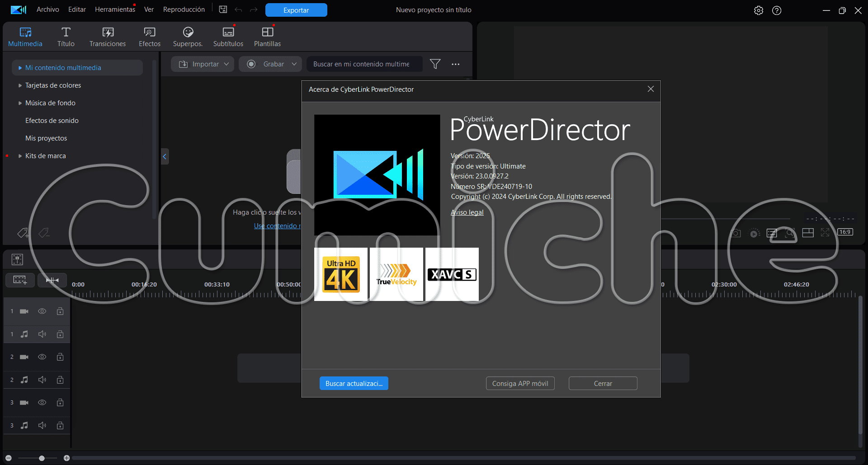This screenshot has width=868, height=465.
Task: Click the Exportar button
Action: click(x=296, y=10)
